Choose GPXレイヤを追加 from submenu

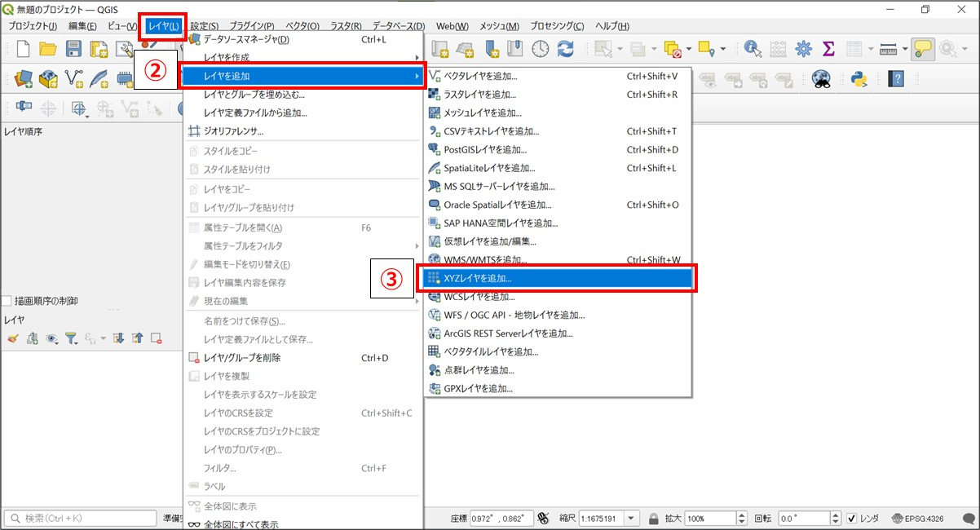[x=558, y=388]
